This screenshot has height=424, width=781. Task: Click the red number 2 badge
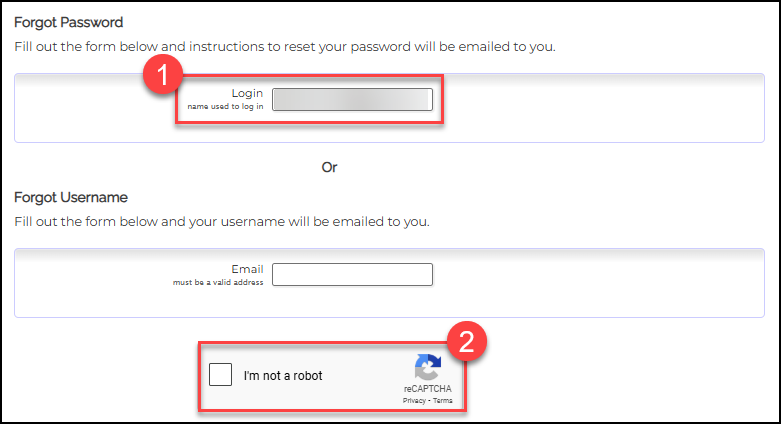tap(468, 341)
